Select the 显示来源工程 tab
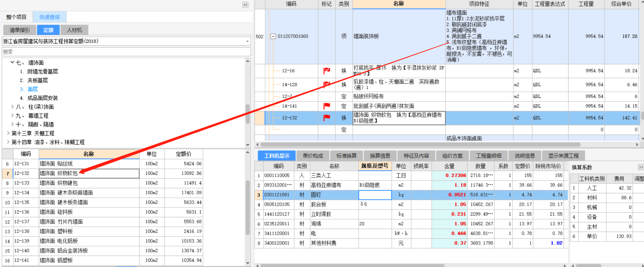Viewport: 644px width, 267px height. (563, 156)
